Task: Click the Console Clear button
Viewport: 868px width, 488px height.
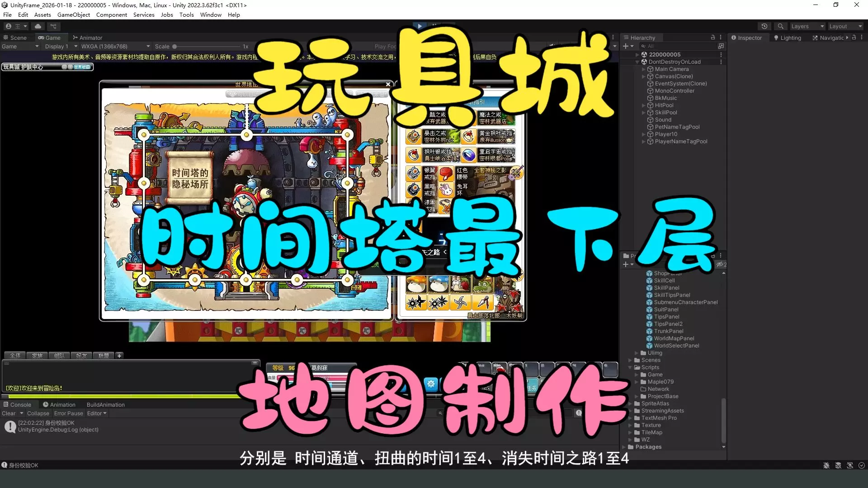Action: click(x=9, y=413)
